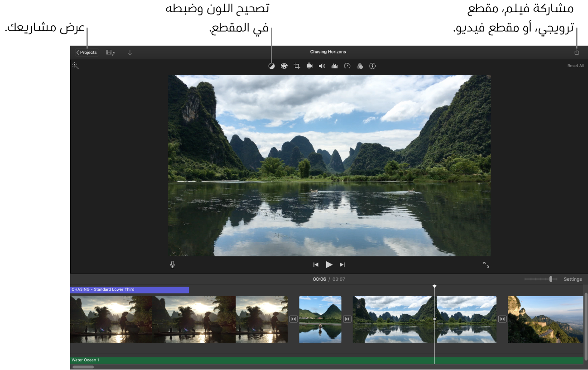Open the Cropping tool
The image size is (588, 370).
click(x=296, y=66)
